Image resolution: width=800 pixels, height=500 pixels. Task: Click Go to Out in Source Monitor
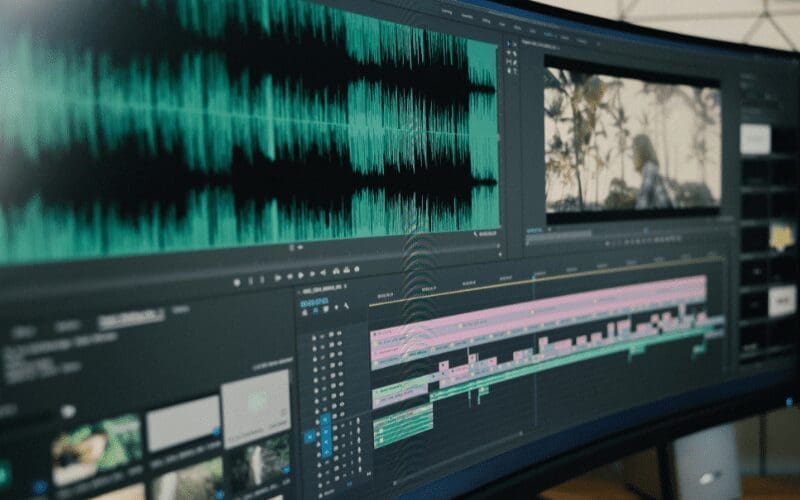(323, 273)
